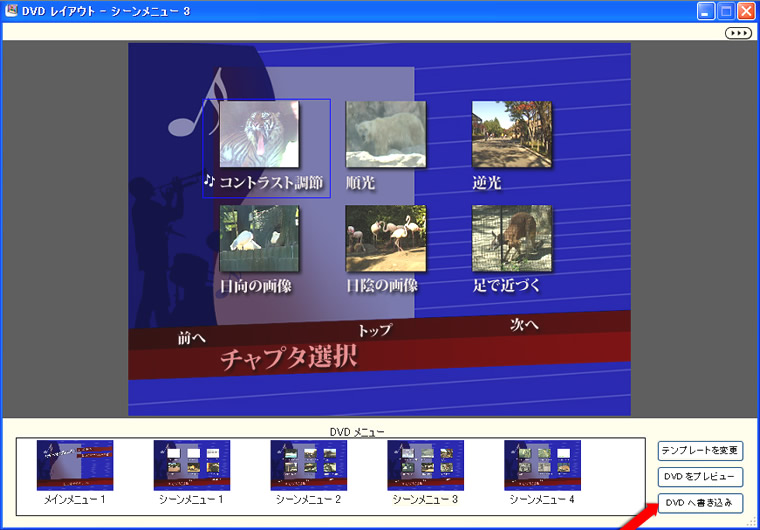Image resolution: width=760 pixels, height=530 pixels.
Task: Select シーンメニュー 3 thumbnail
Action: (x=426, y=466)
